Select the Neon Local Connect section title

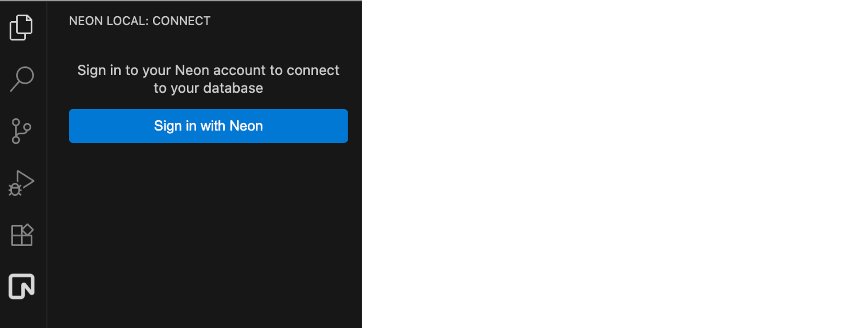[x=139, y=20]
